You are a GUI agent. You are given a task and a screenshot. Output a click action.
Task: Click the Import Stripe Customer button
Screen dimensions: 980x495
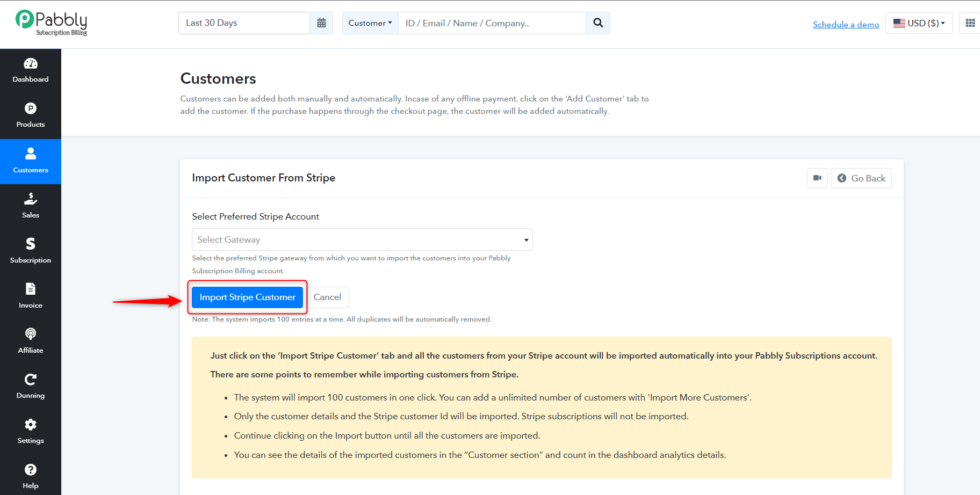[247, 297]
